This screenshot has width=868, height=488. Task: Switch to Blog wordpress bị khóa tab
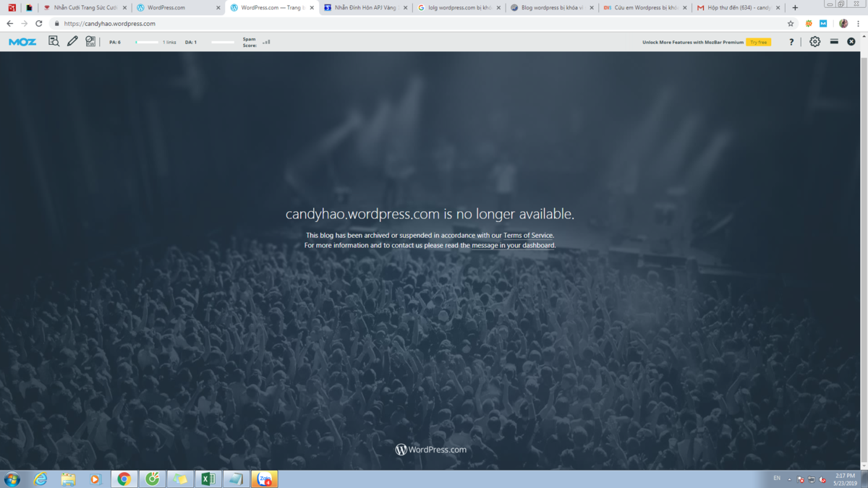[551, 8]
